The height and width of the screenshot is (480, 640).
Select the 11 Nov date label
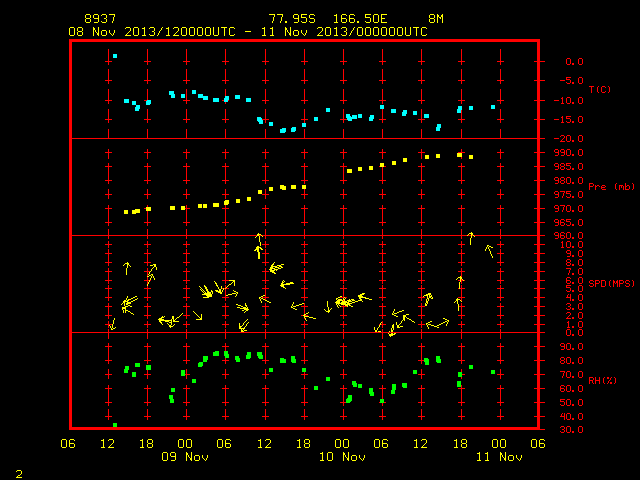[x=499, y=457]
